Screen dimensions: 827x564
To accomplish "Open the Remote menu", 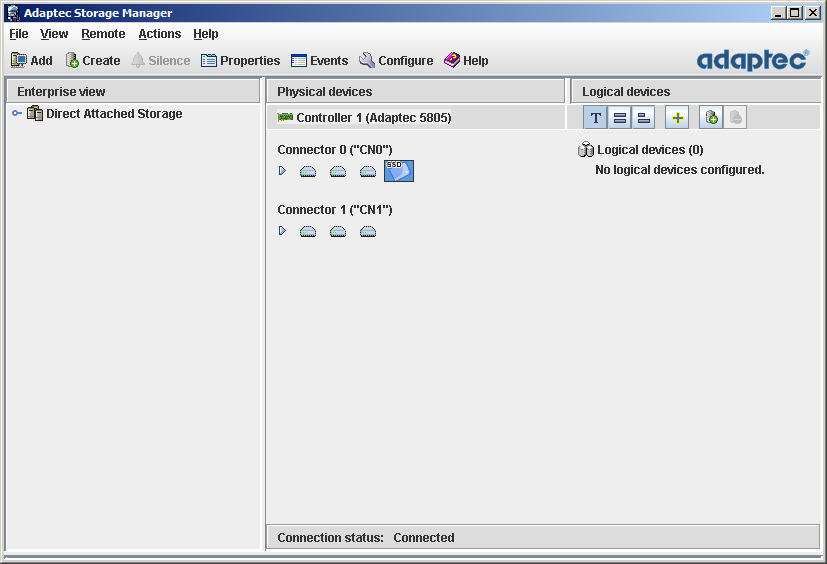I will [x=103, y=34].
